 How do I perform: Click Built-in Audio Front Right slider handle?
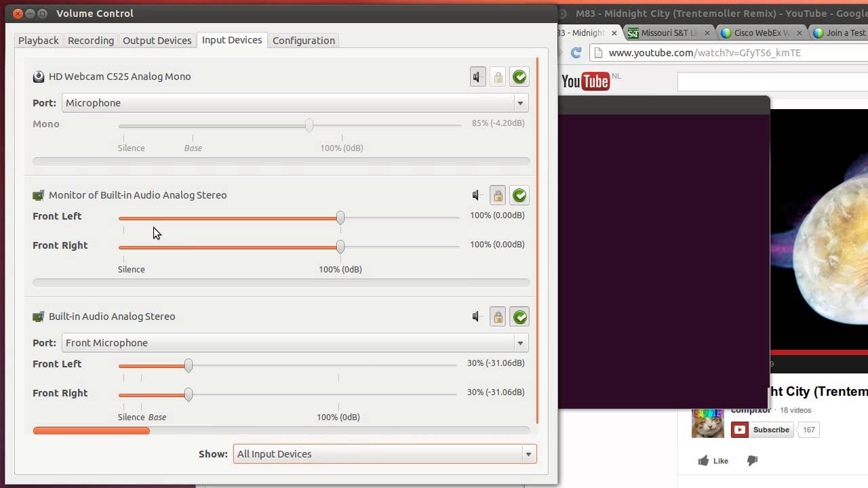189,394
